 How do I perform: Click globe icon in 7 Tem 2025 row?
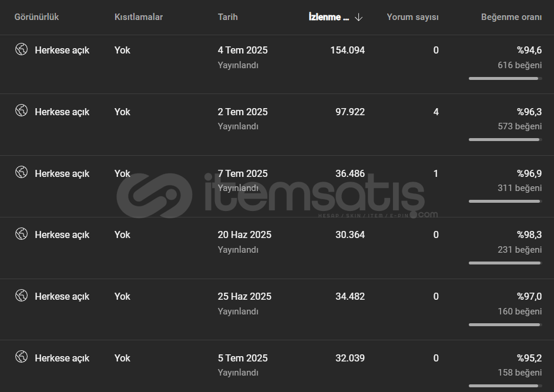[22, 173]
